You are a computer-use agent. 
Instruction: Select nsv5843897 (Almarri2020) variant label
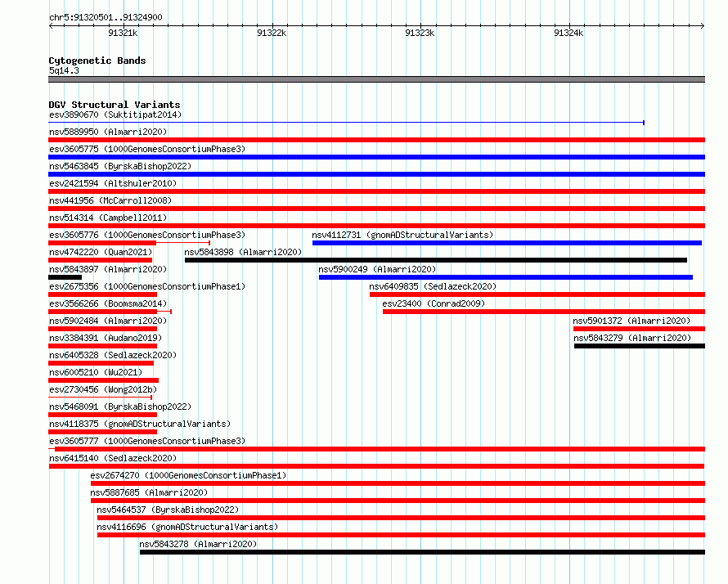click(108, 269)
